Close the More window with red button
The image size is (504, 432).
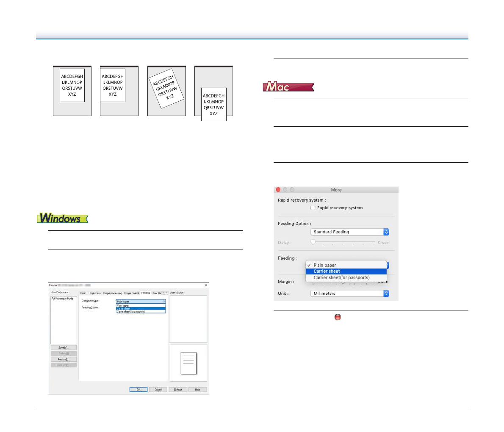pyautogui.click(x=278, y=190)
